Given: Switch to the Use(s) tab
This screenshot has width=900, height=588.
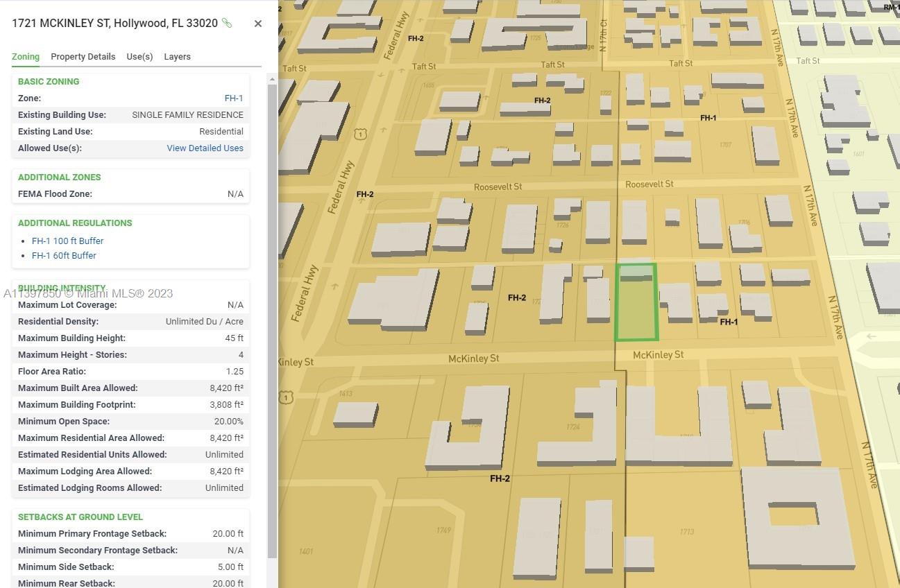Looking at the screenshot, I should (x=139, y=57).
